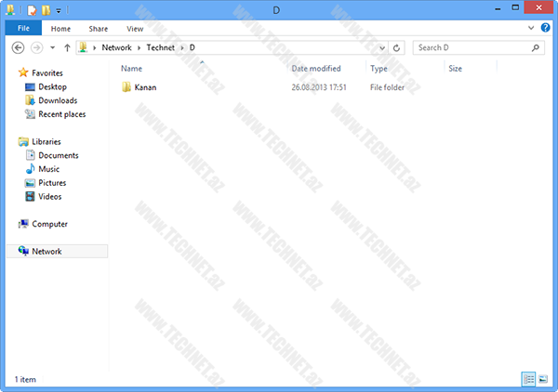Click the Desktop icon in sidebar
The image size is (558, 392).
pyautogui.click(x=30, y=86)
